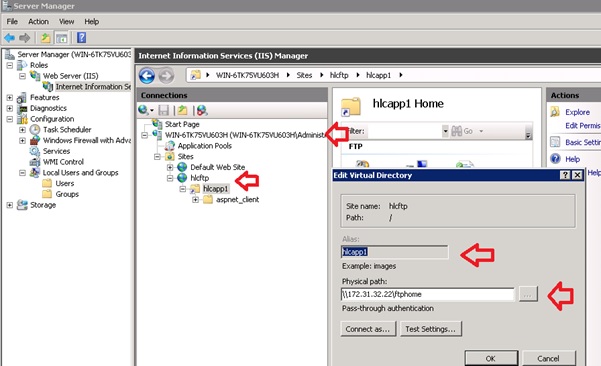This screenshot has height=366, width=601.
Task: Click the Connections delete connection icon
Action: click(x=202, y=110)
